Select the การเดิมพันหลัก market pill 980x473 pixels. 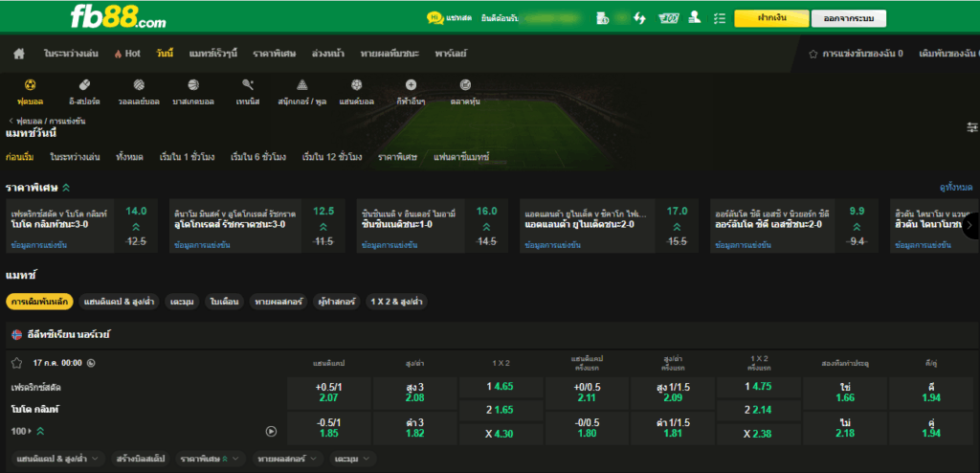tap(40, 302)
